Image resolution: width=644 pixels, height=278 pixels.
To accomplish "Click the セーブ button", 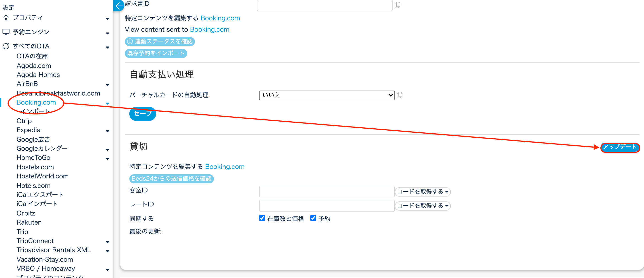I will point(142,114).
